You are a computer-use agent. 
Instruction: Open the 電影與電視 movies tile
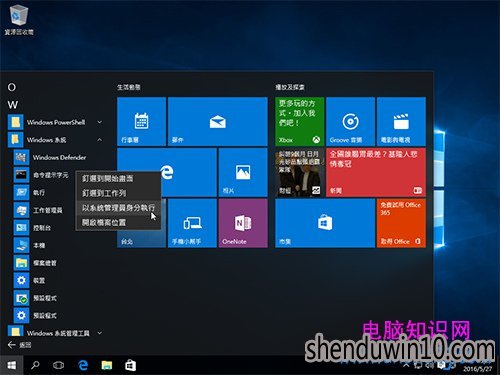401,121
